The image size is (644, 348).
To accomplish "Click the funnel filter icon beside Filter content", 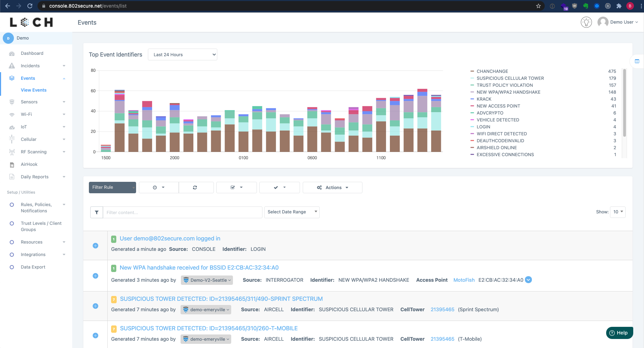I will (x=97, y=212).
